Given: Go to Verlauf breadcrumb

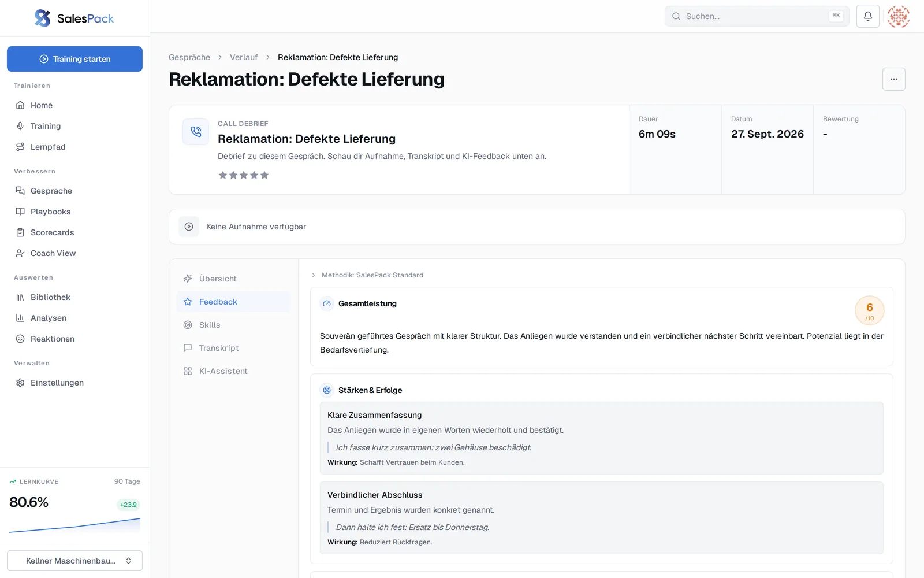Looking at the screenshot, I should [x=244, y=57].
